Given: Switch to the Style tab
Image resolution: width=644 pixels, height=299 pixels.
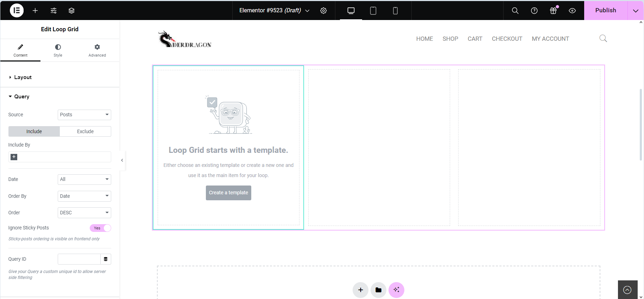Looking at the screenshot, I should point(58,50).
